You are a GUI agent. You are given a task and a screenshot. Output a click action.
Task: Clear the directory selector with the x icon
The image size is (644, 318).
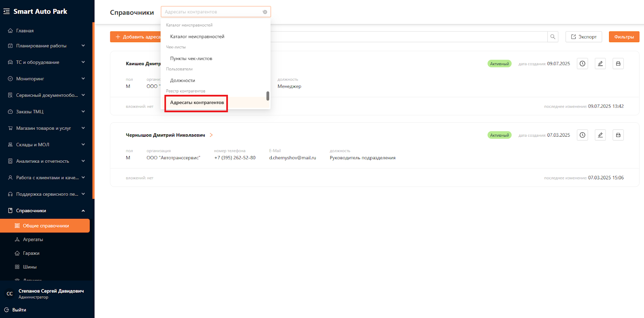[x=265, y=12]
